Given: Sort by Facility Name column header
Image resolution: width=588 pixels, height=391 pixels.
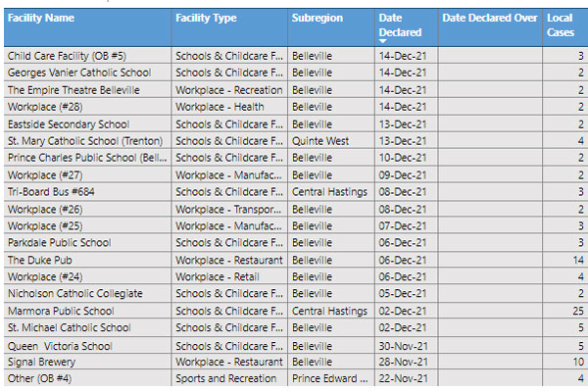Looking at the screenshot, I should click(x=41, y=18).
